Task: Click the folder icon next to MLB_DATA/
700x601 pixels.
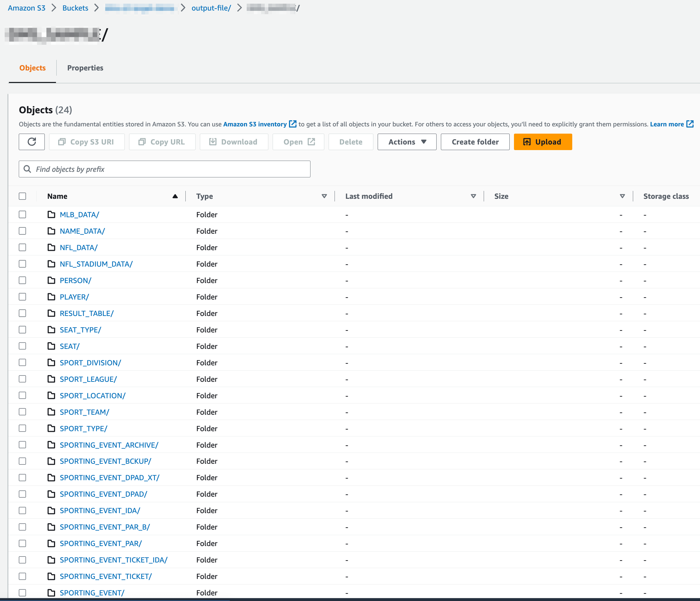Action: pos(51,214)
